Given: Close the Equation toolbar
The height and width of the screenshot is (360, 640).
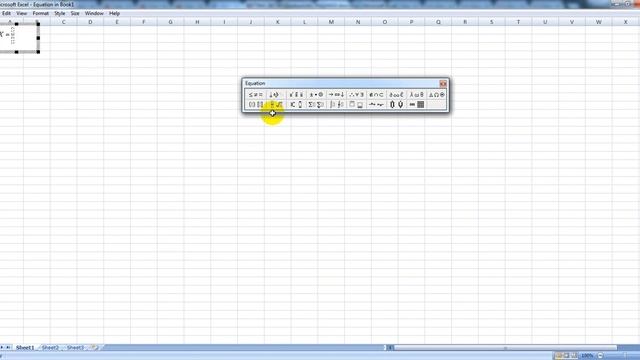Looking at the screenshot, I should pos(443,84).
